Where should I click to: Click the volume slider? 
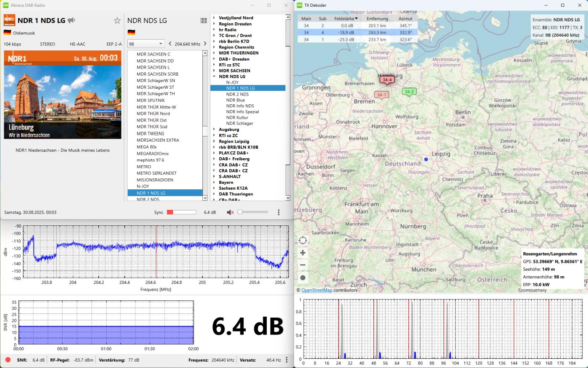click(x=253, y=212)
